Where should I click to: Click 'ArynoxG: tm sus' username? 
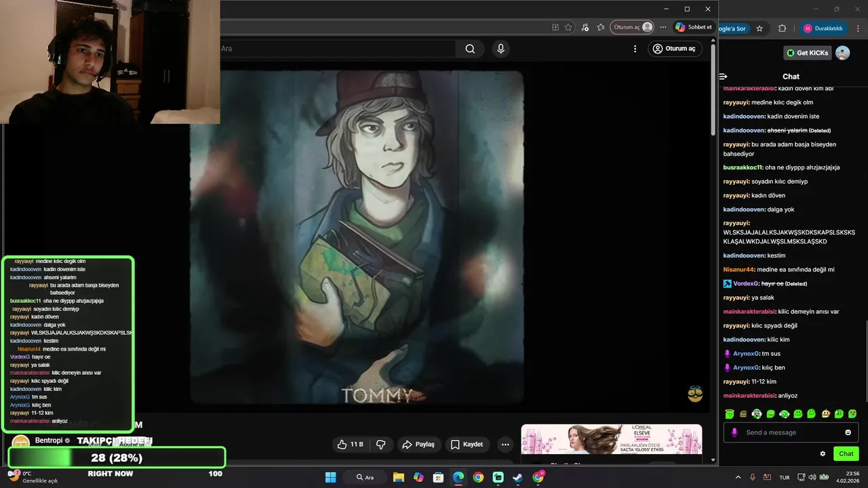click(746, 354)
